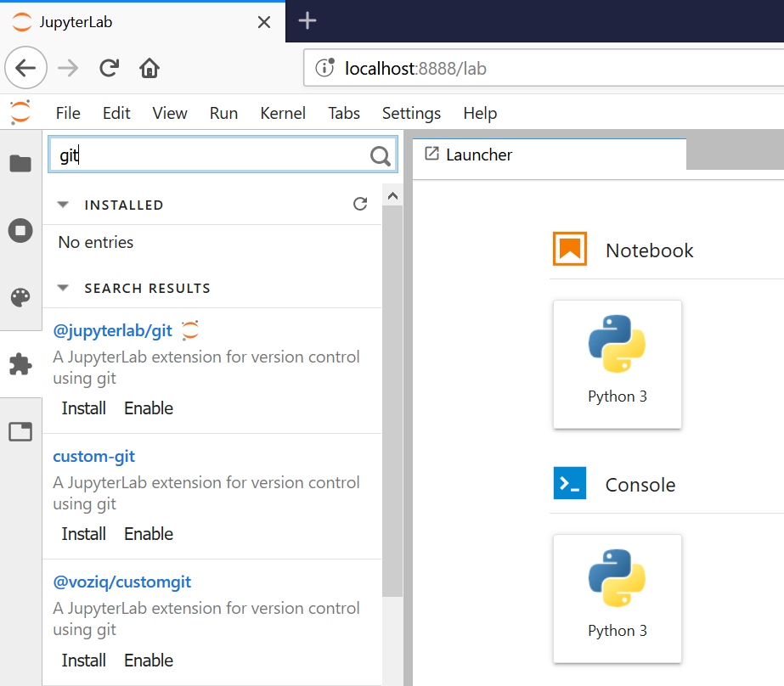784x686 pixels.
Task: Click the extension search magnifier icon
Action: pos(379,155)
